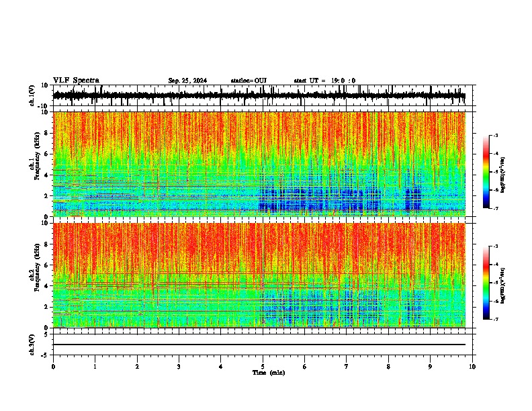Click inside the ch.1 frequency spectrogram
This screenshot has height=411, width=532.
point(259,164)
